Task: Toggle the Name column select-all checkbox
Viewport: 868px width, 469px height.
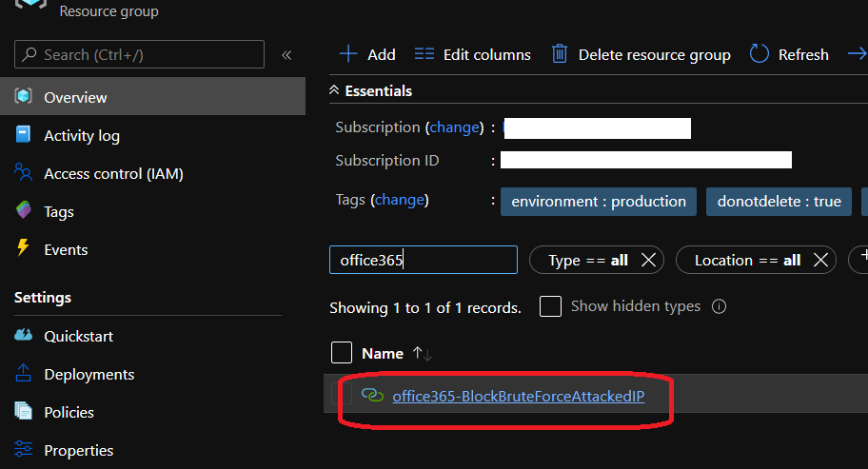Action: [x=342, y=353]
